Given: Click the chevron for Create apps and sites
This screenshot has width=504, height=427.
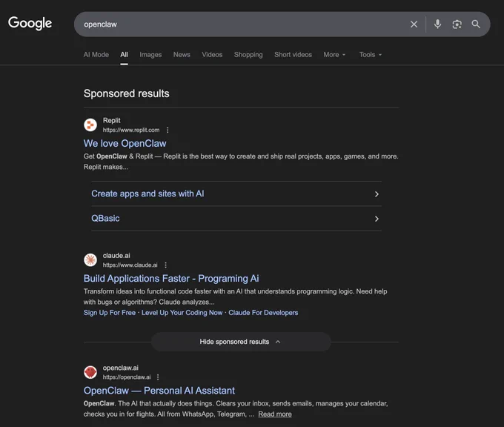Looking at the screenshot, I should coord(377,194).
